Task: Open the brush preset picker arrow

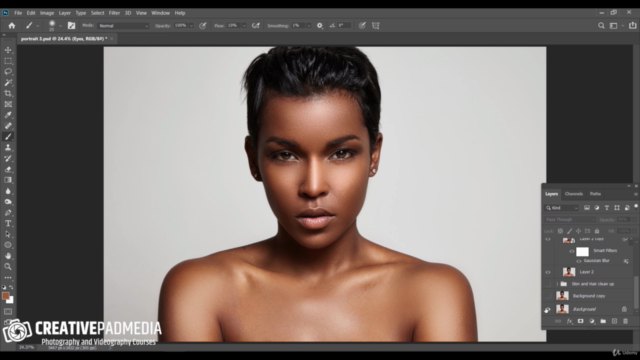Action: (60, 26)
